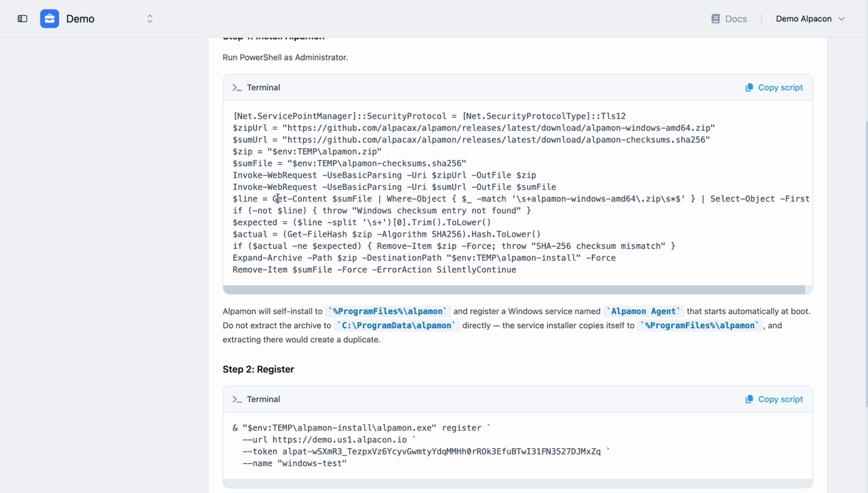
Task: Click the SecurityProtocol Tls12 line
Action: click(429, 116)
